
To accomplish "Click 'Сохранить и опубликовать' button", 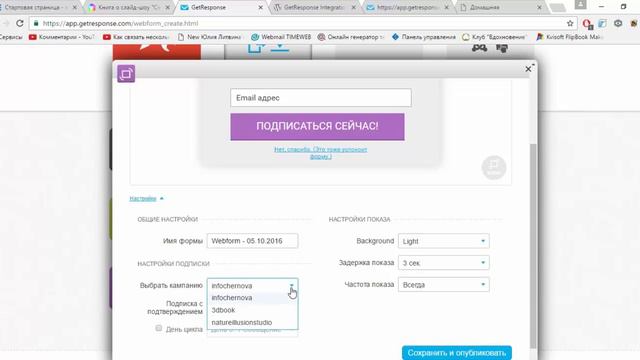I will (x=456, y=353).
